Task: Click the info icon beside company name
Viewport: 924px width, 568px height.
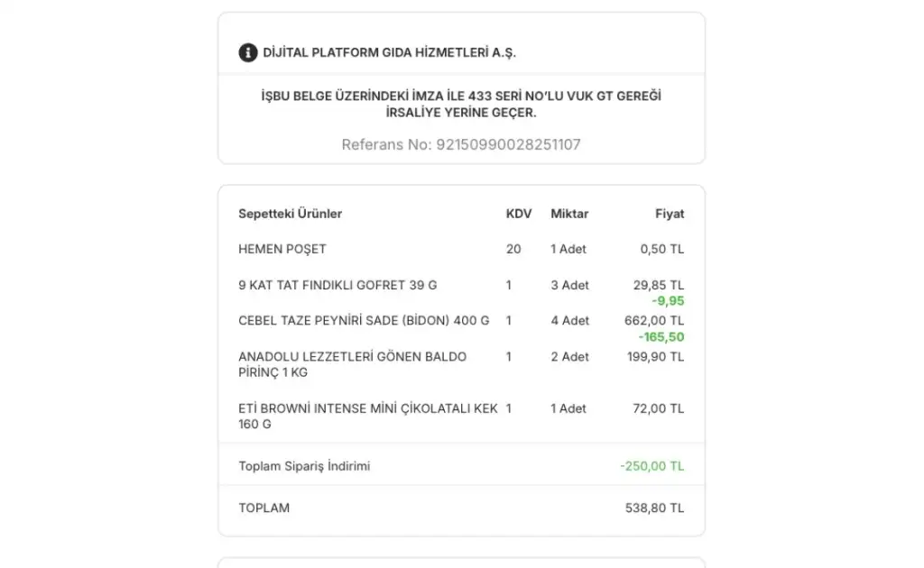Action: pyautogui.click(x=247, y=52)
